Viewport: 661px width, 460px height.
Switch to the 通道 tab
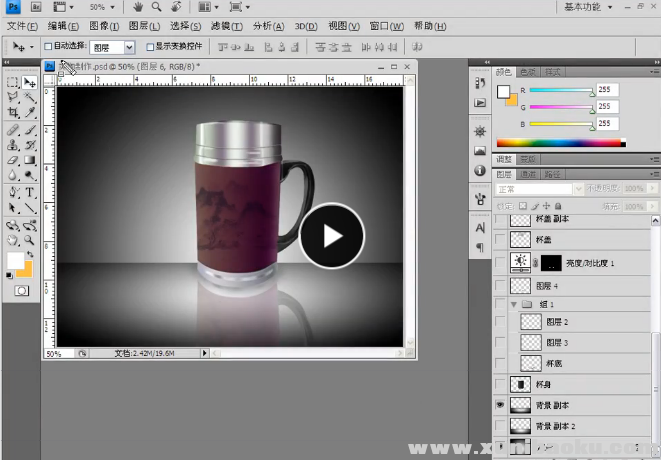[x=528, y=174]
